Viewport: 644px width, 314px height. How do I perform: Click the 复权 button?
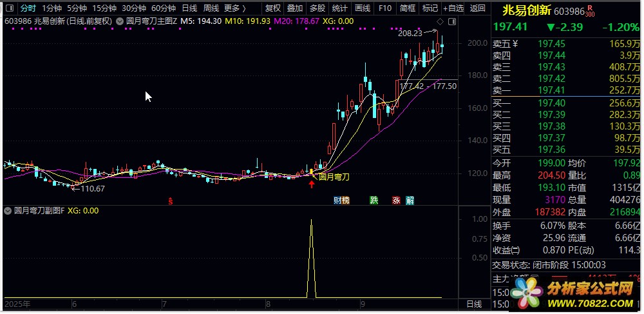272,8
